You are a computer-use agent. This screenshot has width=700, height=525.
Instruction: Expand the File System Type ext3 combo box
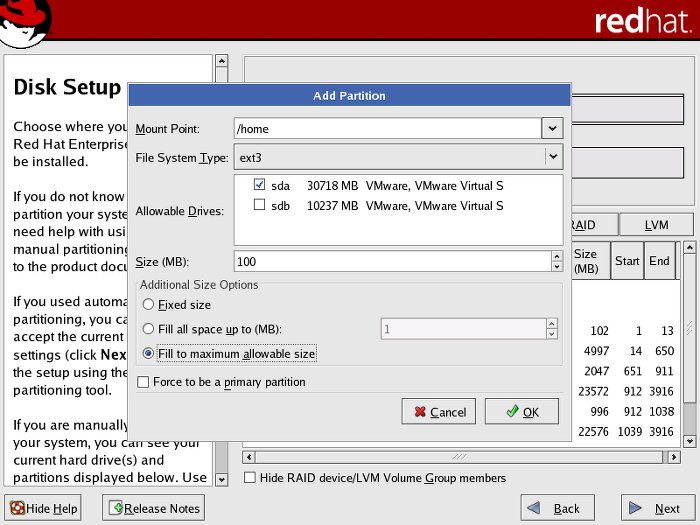398,157
